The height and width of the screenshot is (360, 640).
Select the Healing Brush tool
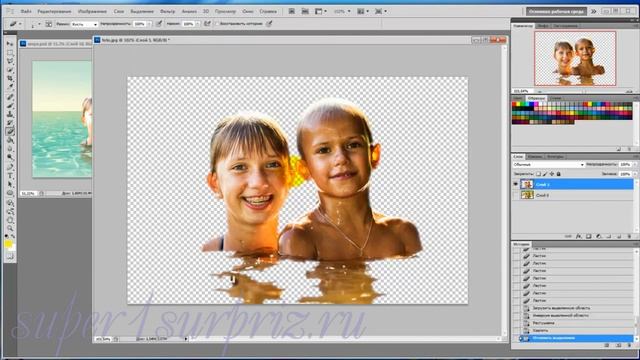tap(10, 97)
